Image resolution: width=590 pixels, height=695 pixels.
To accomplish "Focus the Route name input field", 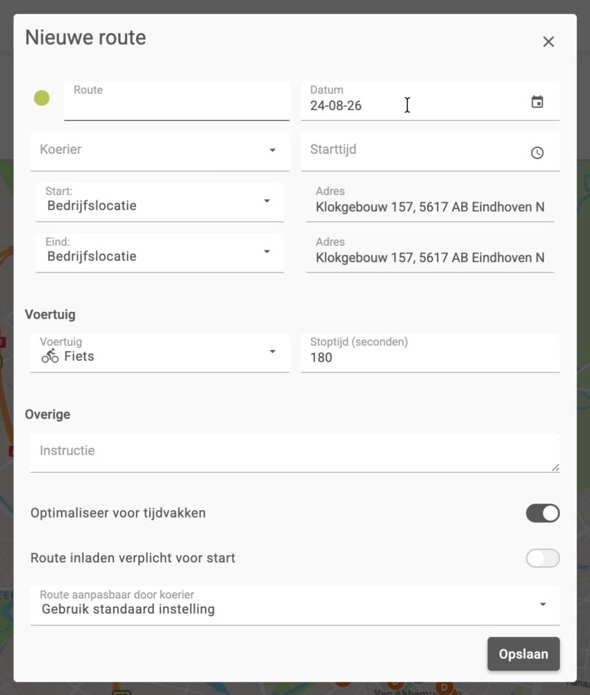I will pos(176,101).
